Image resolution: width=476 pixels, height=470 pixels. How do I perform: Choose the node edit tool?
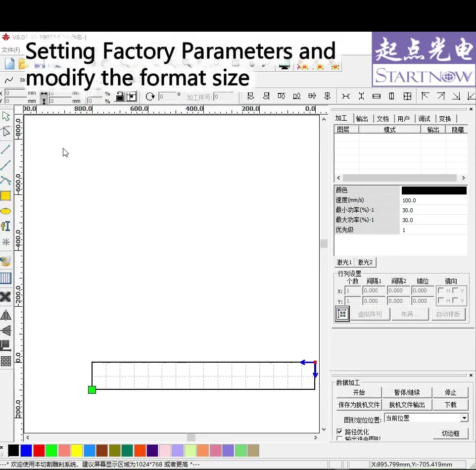click(6, 132)
